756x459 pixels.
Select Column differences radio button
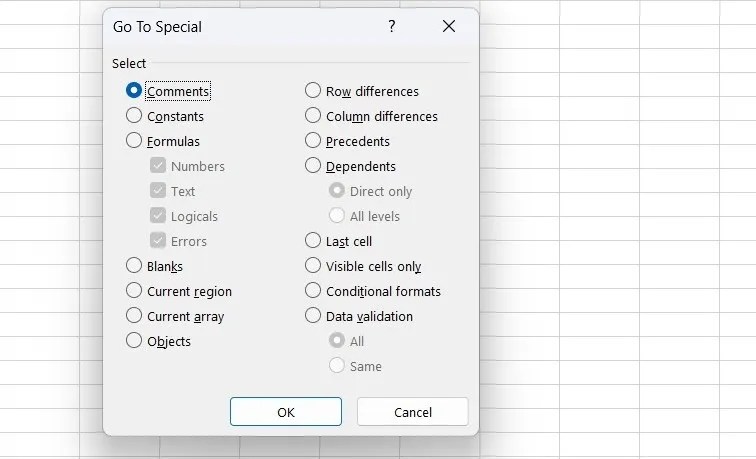click(x=313, y=116)
